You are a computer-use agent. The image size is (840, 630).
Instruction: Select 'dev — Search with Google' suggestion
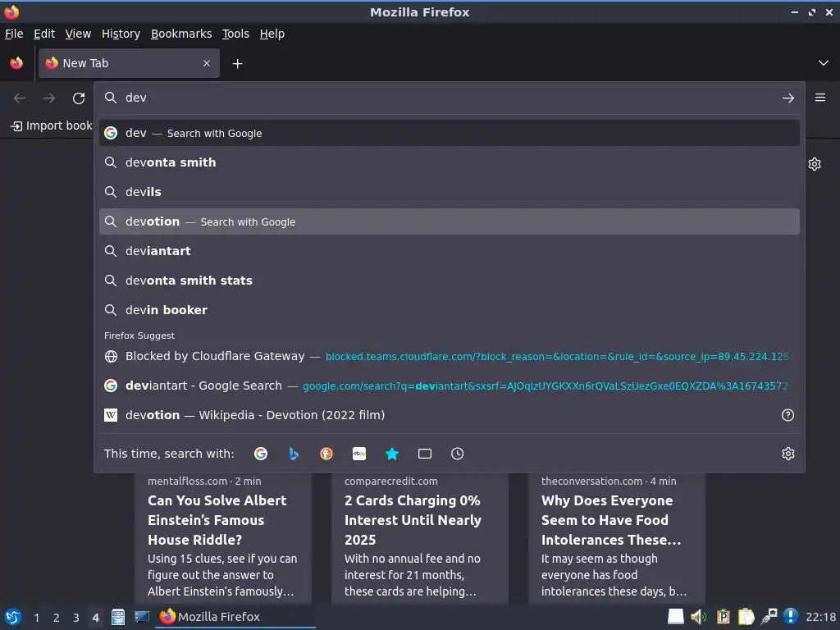[449, 133]
